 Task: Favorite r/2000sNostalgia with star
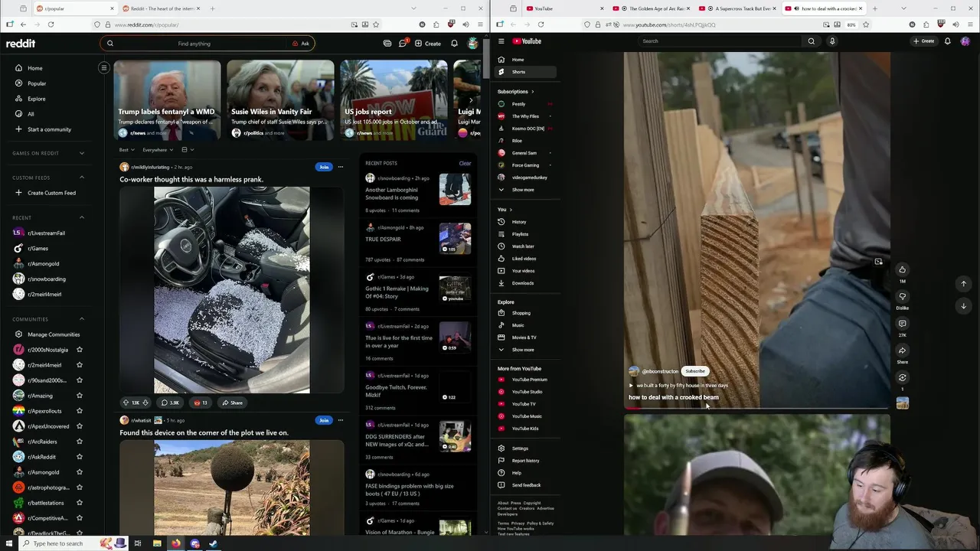[x=79, y=350]
